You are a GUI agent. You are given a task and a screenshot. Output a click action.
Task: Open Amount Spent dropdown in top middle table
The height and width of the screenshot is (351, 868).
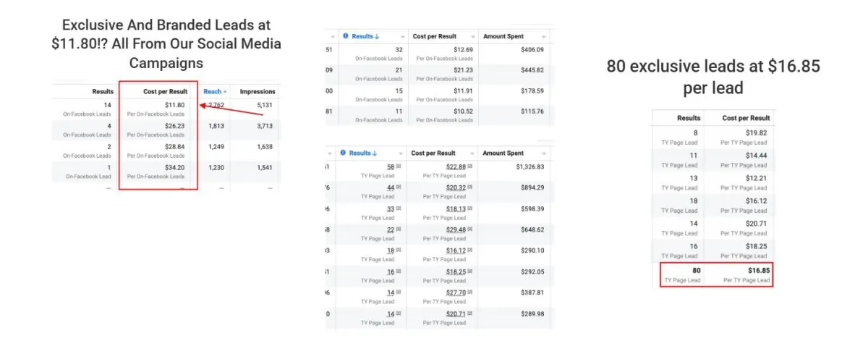(x=545, y=35)
